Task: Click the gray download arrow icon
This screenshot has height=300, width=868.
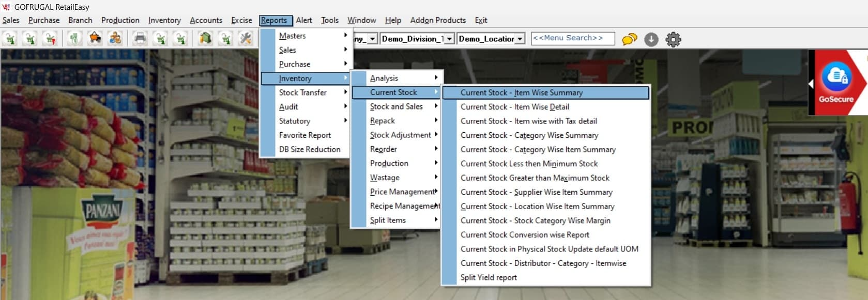Action: [651, 39]
